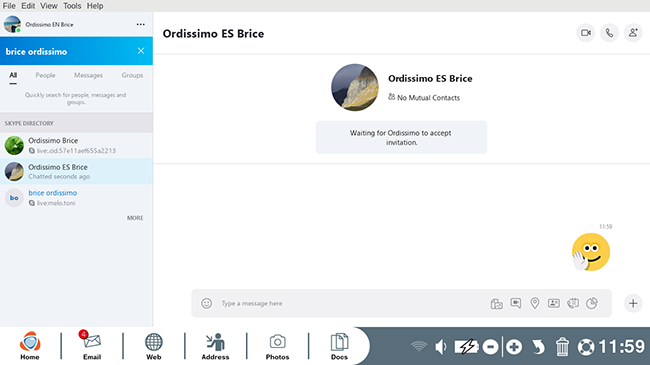Open the three-dots more options menu
Screen dimensions: 650x365
click(141, 24)
